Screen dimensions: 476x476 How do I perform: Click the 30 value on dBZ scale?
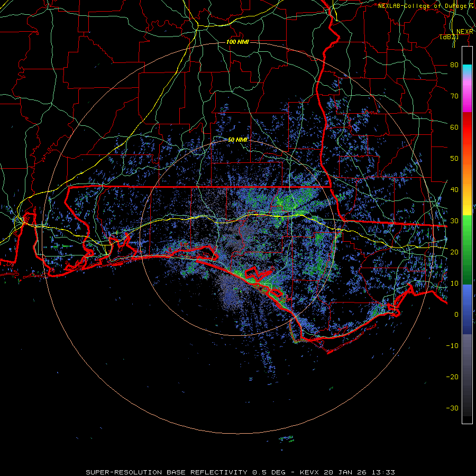[x=454, y=221]
